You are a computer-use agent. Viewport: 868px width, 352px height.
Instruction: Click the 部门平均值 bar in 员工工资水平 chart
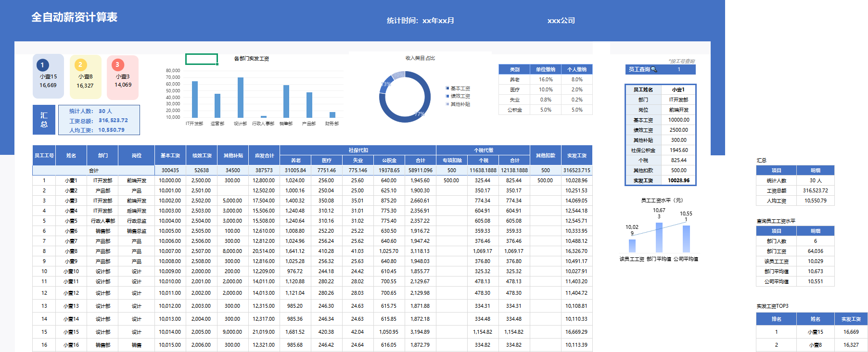point(659,238)
